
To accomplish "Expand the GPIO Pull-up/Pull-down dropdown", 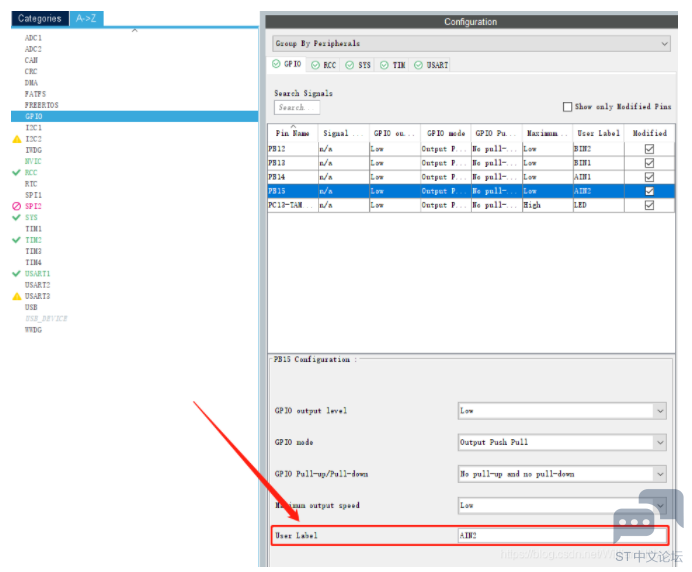I will point(562,474).
